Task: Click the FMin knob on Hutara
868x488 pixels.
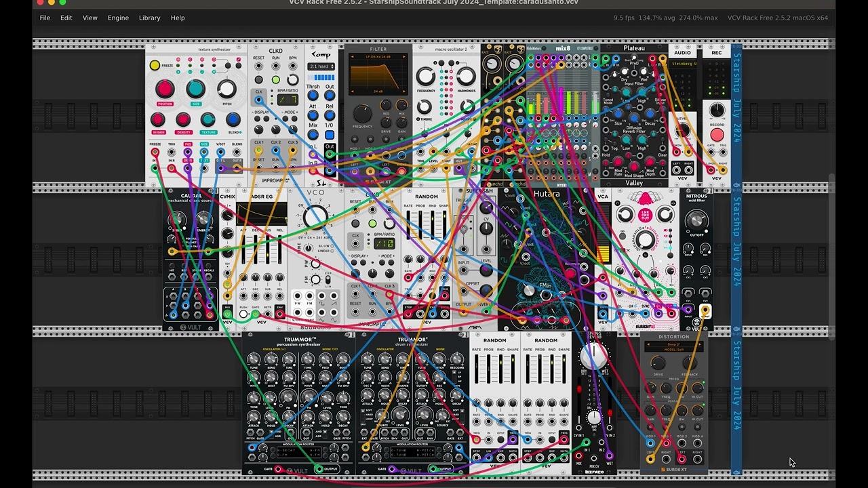Action: pyautogui.click(x=528, y=290)
